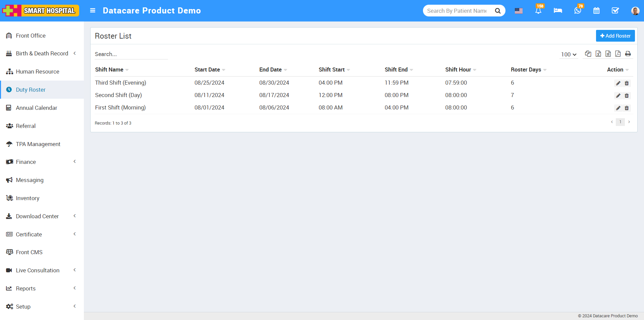Expand the Finance sidebar section
The image size is (644, 320).
(x=25, y=162)
